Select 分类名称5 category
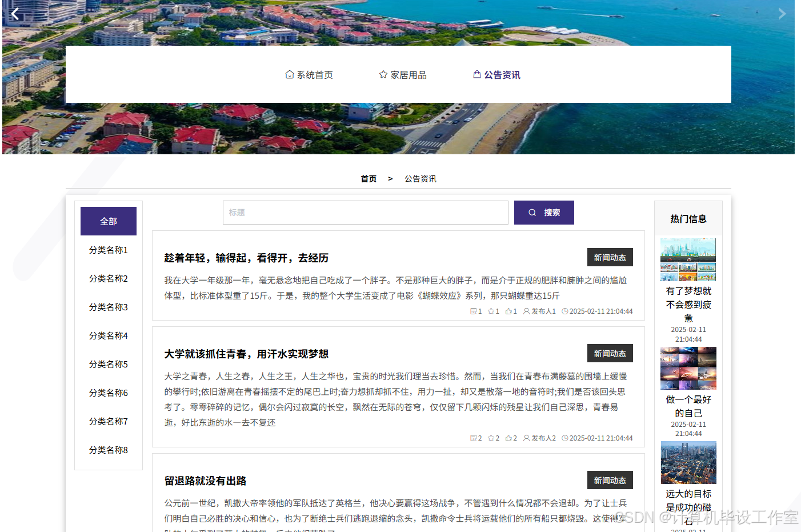The width and height of the screenshot is (801, 532). [x=109, y=364]
